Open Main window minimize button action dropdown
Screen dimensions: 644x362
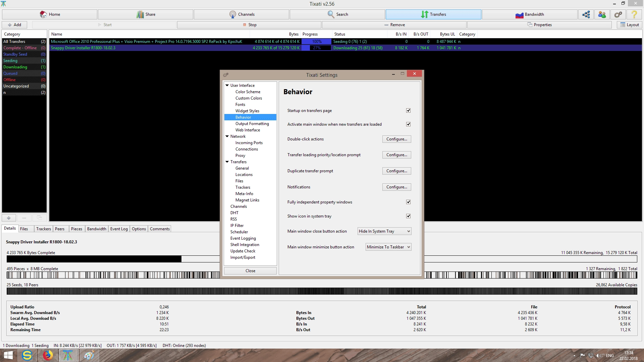coord(388,247)
